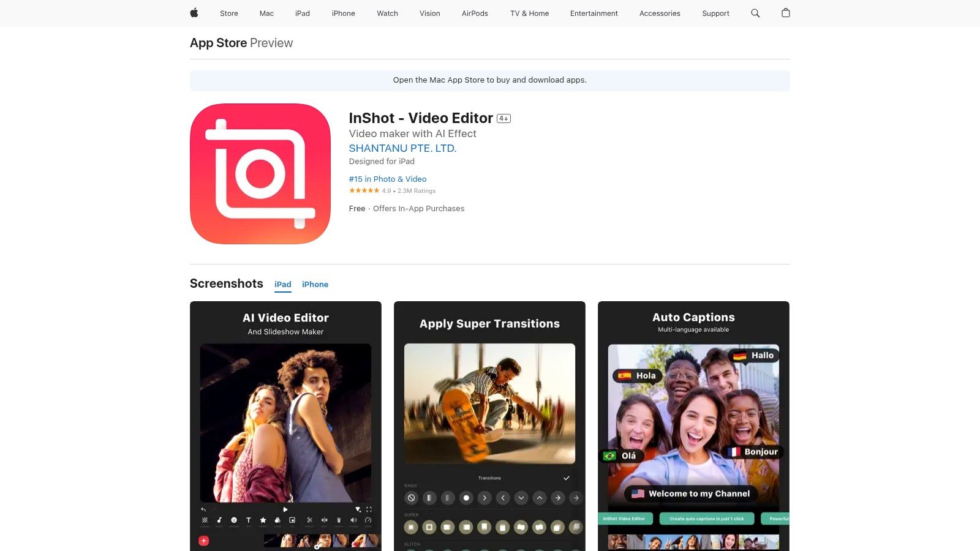Open the Store menu
The width and height of the screenshot is (980, 551).
(229, 13)
